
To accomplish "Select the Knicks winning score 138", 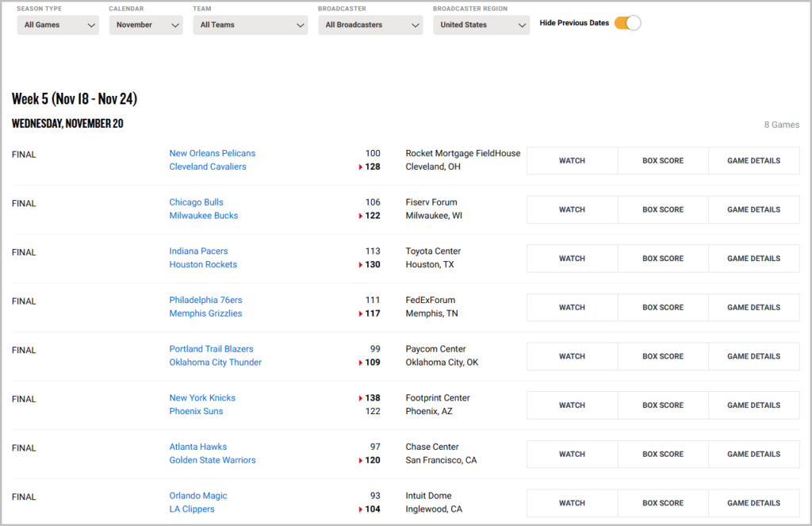I will 373,398.
